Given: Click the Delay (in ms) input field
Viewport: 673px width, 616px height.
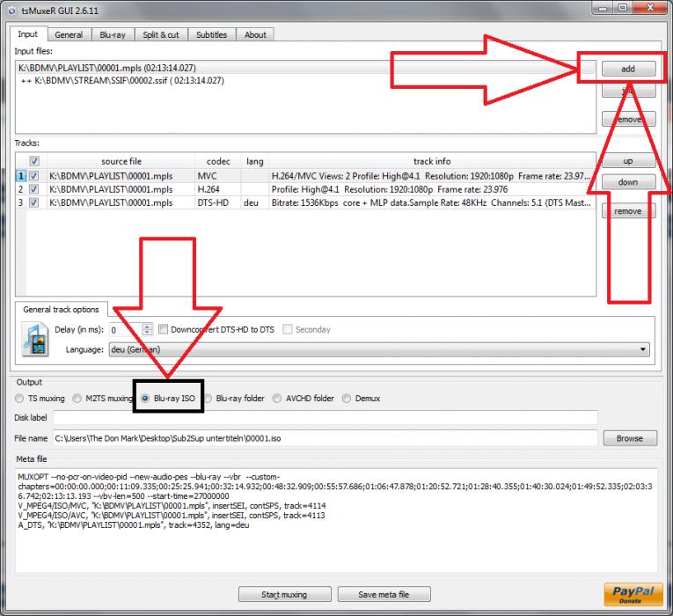Looking at the screenshot, I should (x=125, y=330).
